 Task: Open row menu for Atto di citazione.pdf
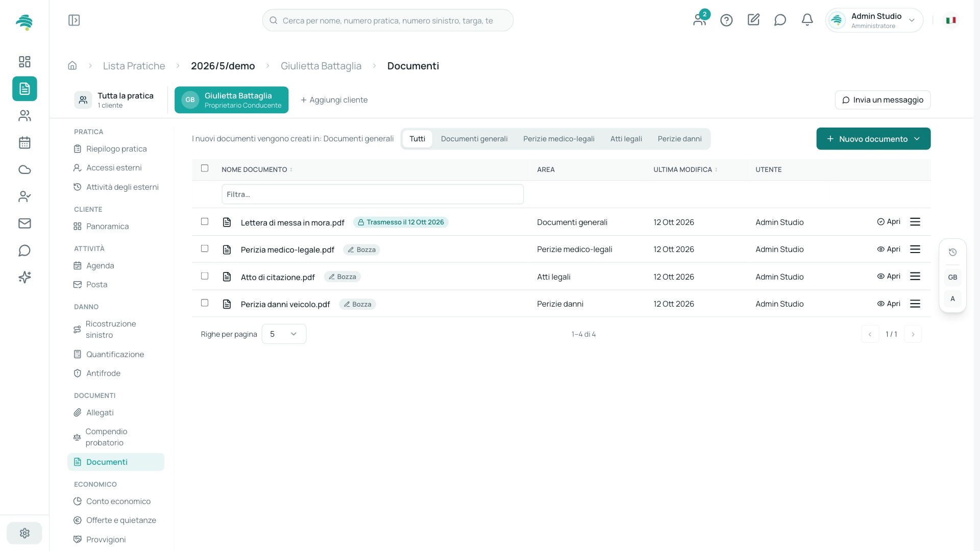click(915, 276)
